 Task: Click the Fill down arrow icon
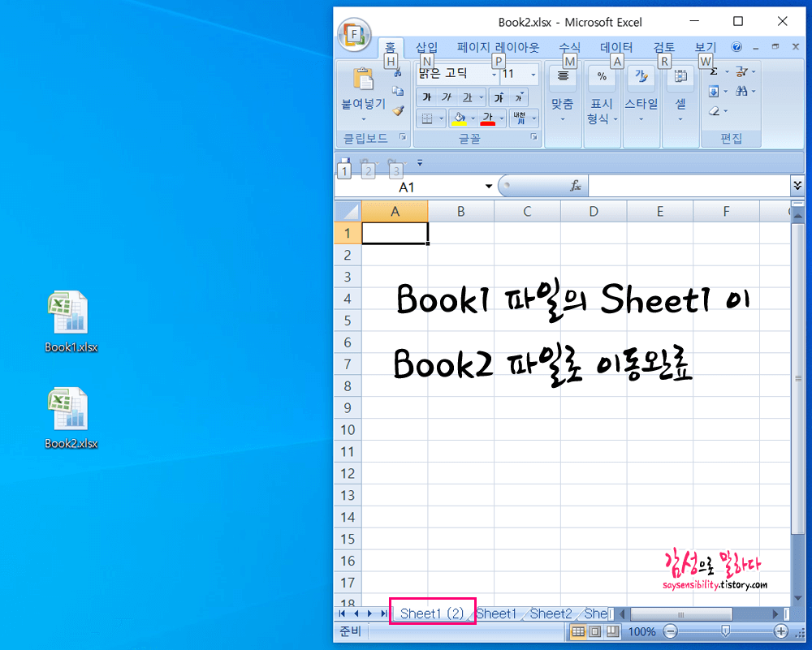tap(714, 92)
